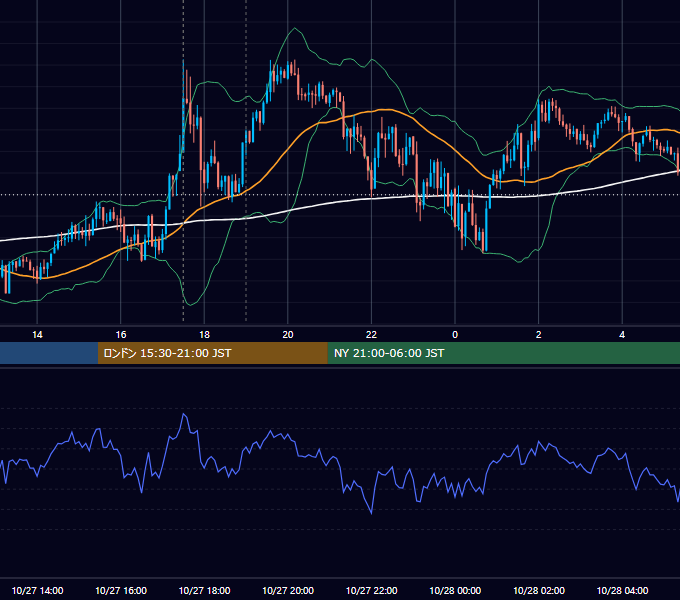Click the 4 hour label on price chart axis

pos(622,335)
